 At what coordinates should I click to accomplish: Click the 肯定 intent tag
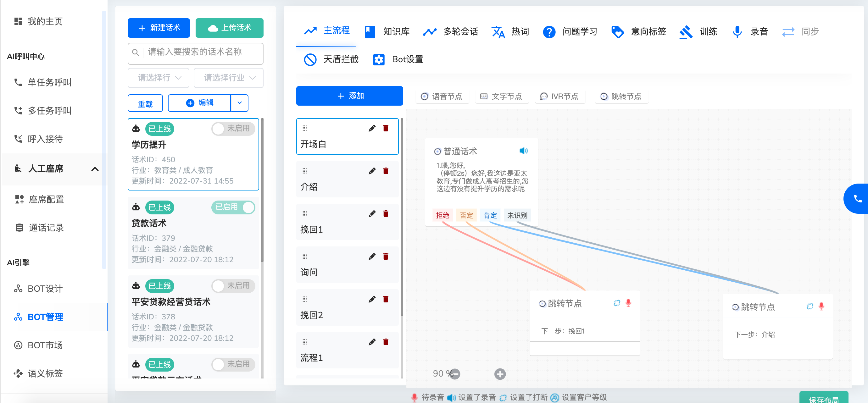click(490, 215)
